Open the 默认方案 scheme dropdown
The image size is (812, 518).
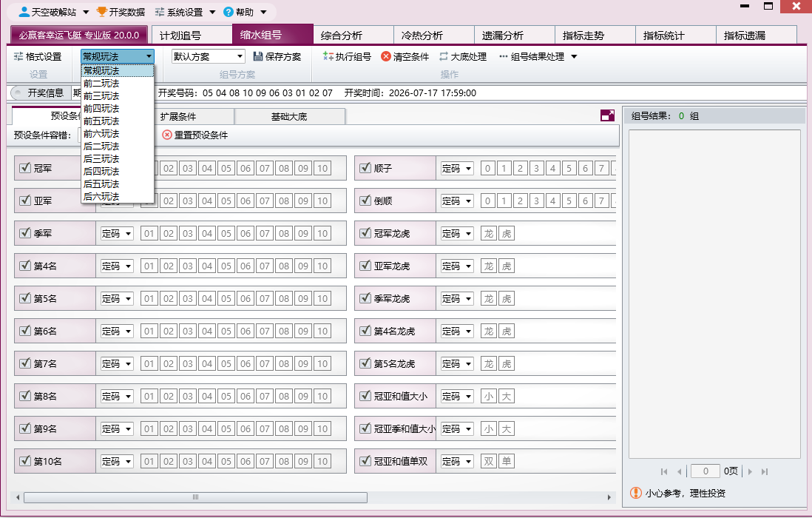pyautogui.click(x=209, y=56)
